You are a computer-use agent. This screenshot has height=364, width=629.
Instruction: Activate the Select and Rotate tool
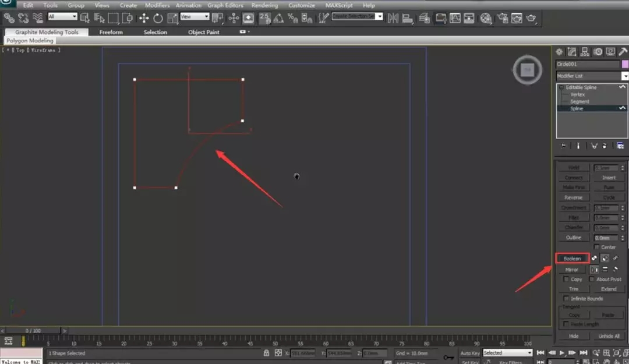tap(158, 18)
